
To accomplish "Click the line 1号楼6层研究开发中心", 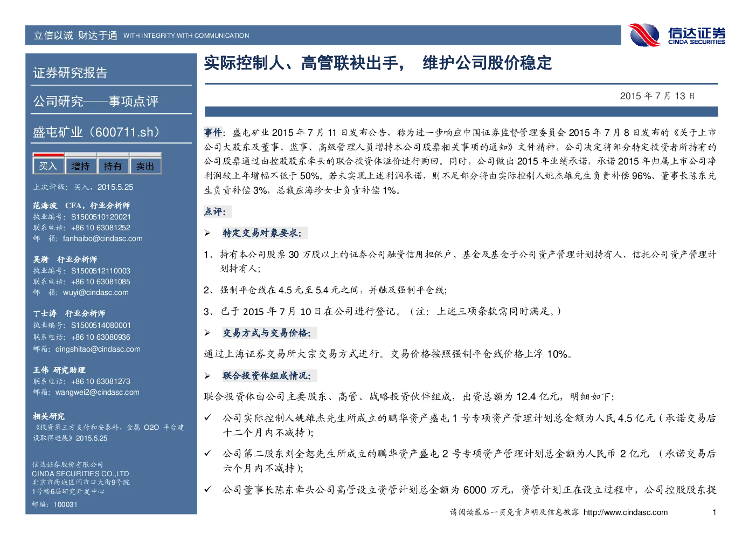I will (x=68, y=491).
